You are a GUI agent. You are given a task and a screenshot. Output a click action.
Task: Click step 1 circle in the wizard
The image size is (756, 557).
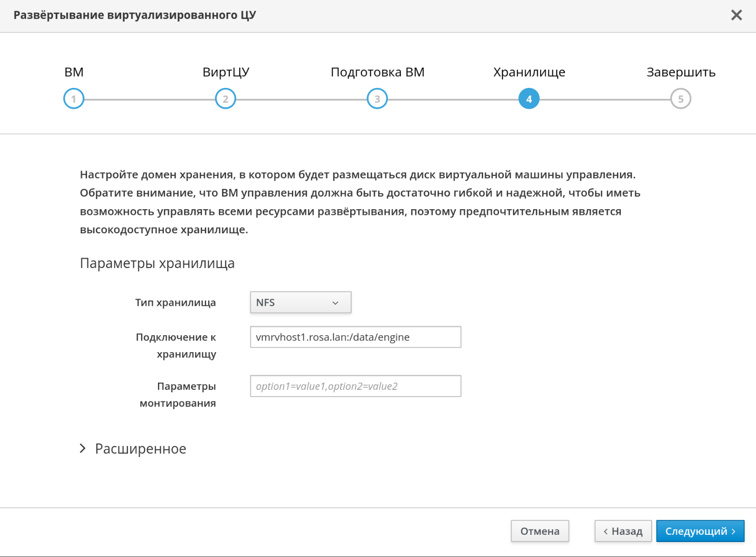coord(74,99)
